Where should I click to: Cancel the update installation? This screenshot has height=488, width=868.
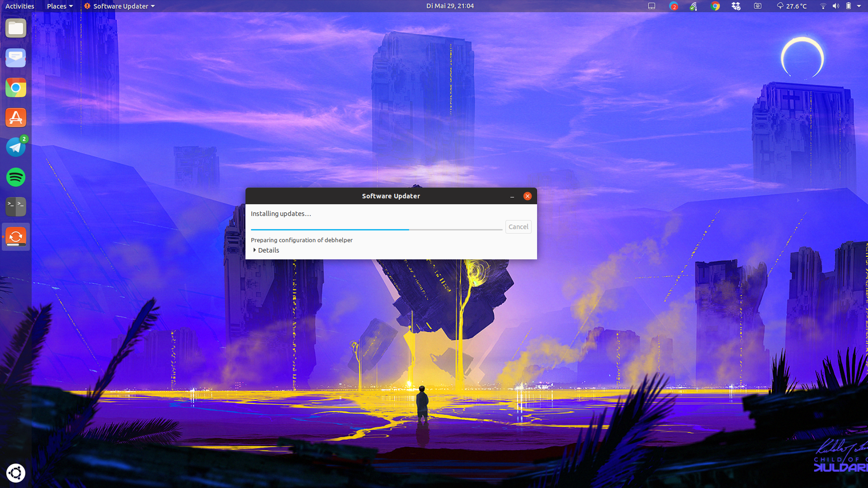pyautogui.click(x=518, y=227)
